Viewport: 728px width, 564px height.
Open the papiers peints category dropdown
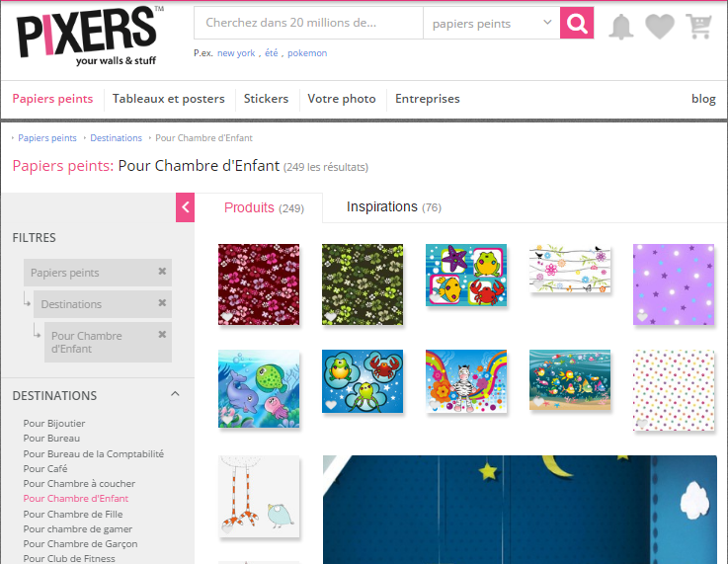pyautogui.click(x=491, y=23)
